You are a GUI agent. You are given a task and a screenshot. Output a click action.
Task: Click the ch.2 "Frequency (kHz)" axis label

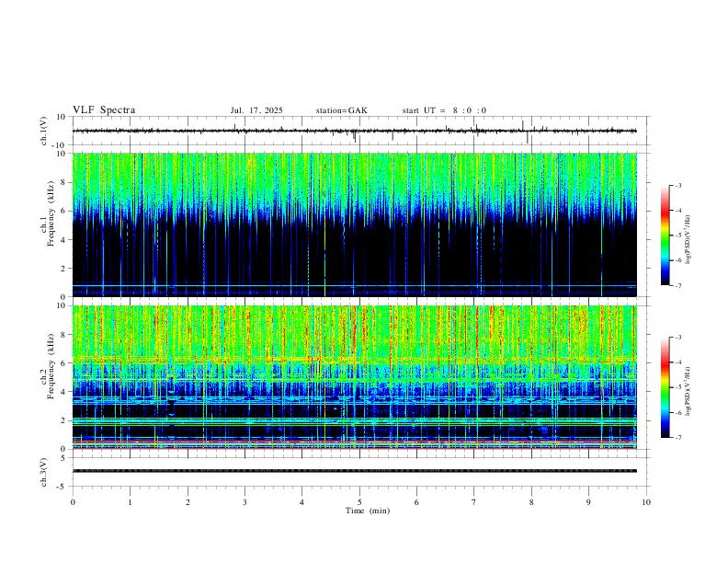tap(51, 366)
